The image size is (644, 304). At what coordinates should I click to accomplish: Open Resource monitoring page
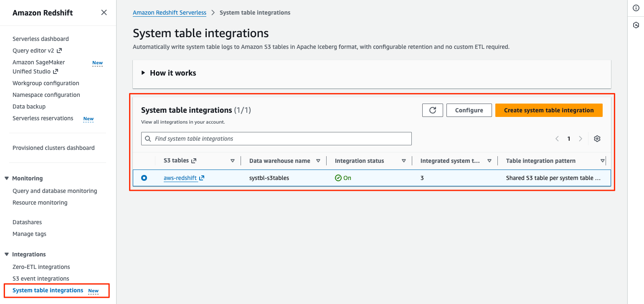(x=40, y=203)
